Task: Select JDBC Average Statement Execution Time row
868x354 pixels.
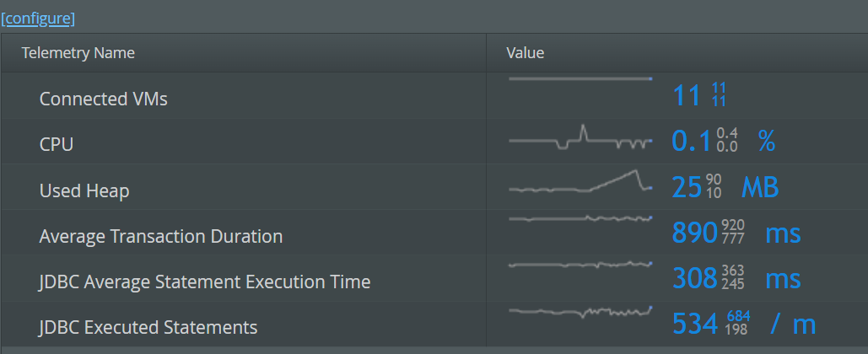Action: point(434,278)
